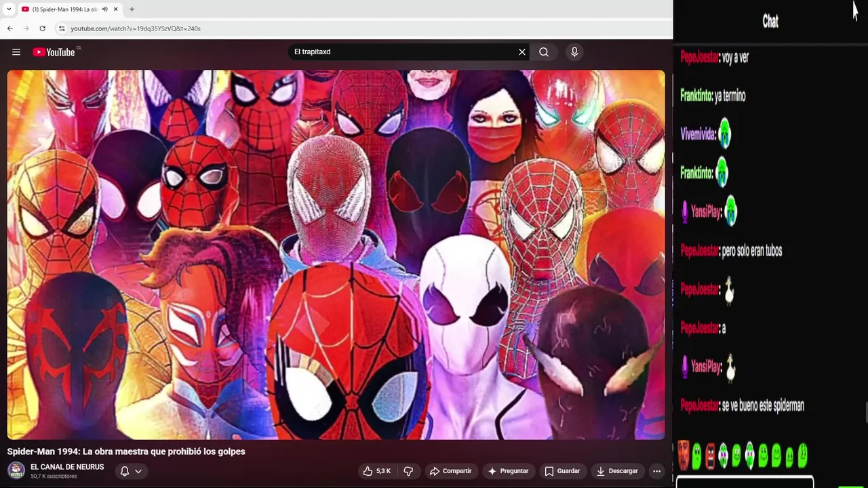The image size is (868, 488).
Task: Open the notification bell dropdown
Action: coord(131,471)
